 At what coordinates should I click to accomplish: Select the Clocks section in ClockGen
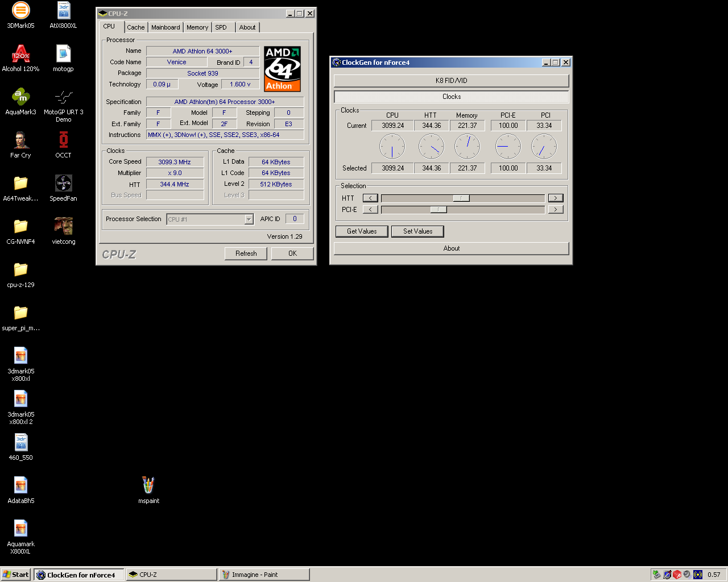[451, 97]
